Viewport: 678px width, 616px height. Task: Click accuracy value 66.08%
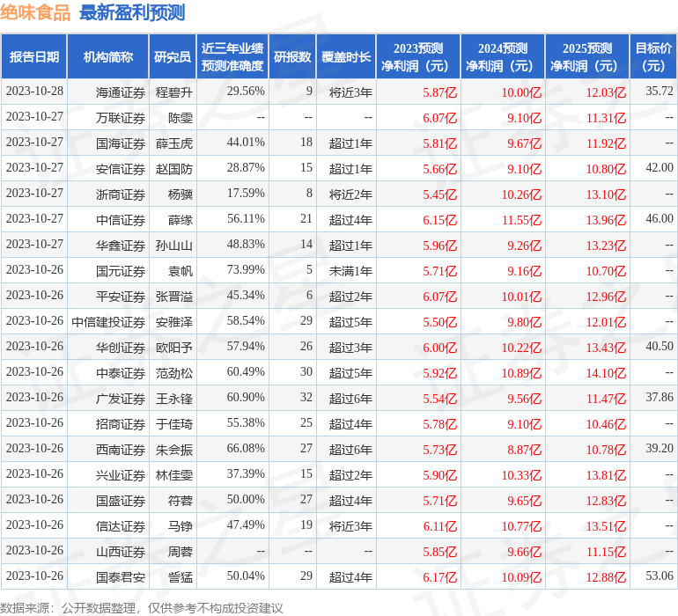(x=246, y=448)
